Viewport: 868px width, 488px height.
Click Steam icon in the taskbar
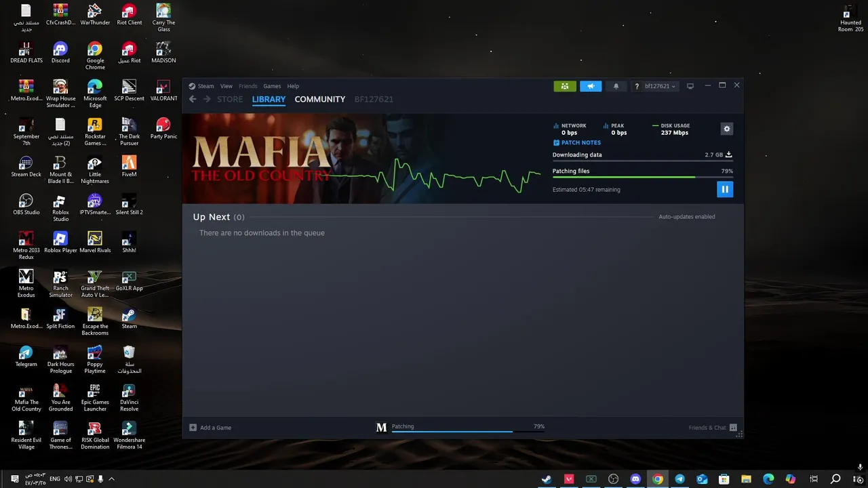[547, 479]
